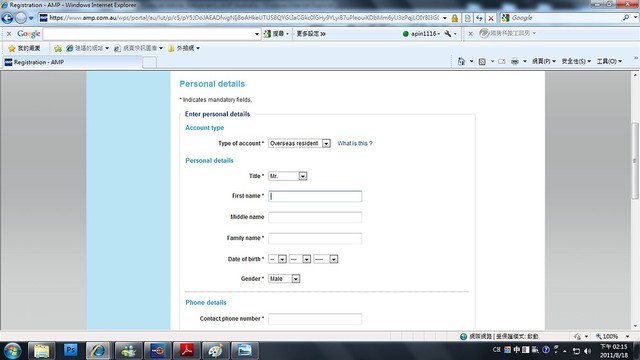Click into the First name field
The image size is (640, 360).
click(x=315, y=196)
